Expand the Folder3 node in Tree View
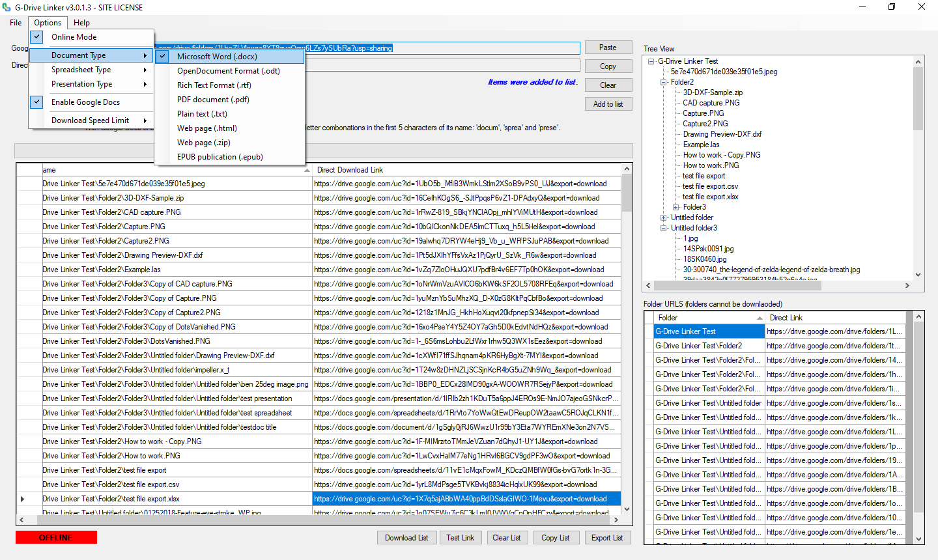 point(675,207)
